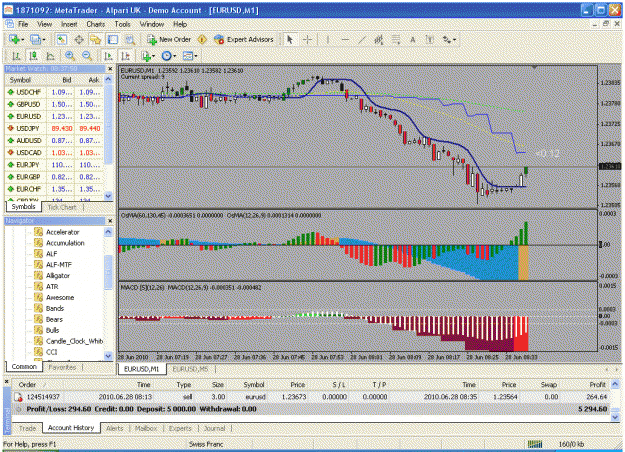
Task: Click the order 124514937 row icon
Action: [18, 397]
